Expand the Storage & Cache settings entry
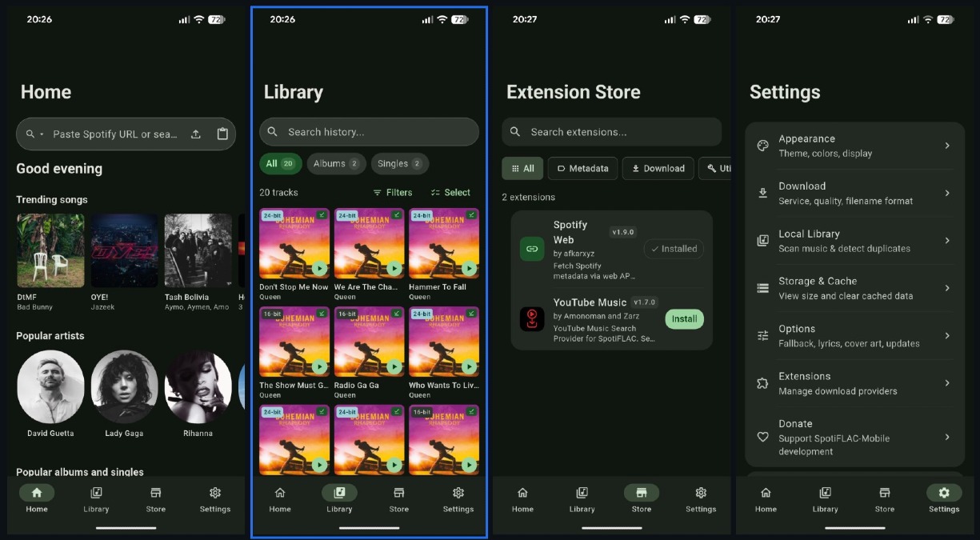980x540 pixels. click(854, 287)
